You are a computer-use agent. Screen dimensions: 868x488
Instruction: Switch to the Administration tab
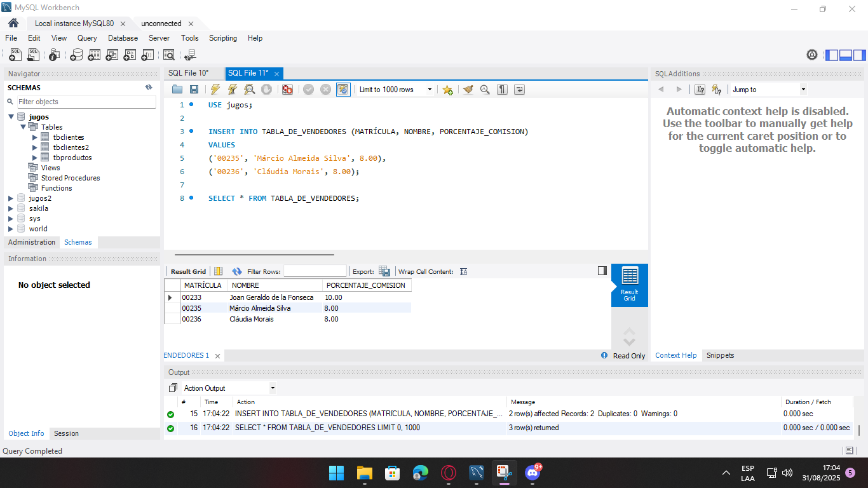click(x=32, y=242)
